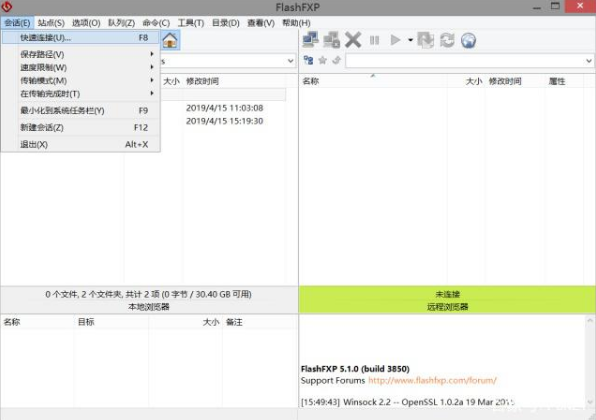The image size is (596, 420).
Task: Open the 队列(Z) menu
Action: tap(121, 23)
